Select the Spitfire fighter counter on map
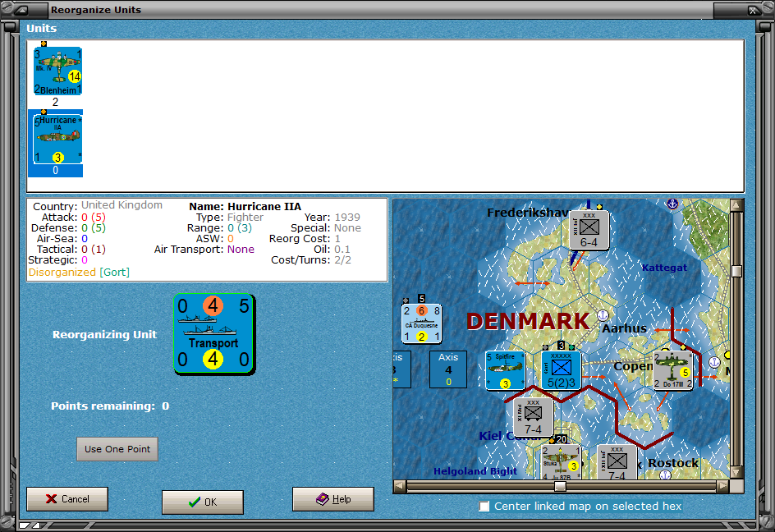775x532 pixels. coord(505,370)
